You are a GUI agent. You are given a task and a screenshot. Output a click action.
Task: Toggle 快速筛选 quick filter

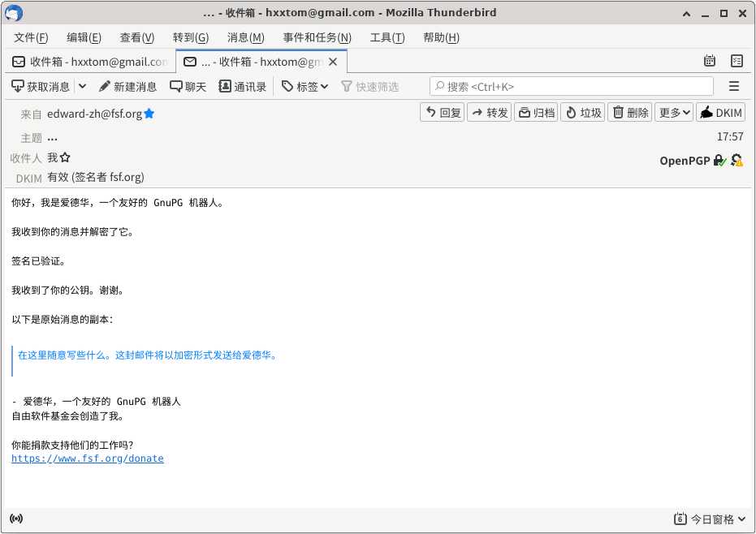coord(369,87)
